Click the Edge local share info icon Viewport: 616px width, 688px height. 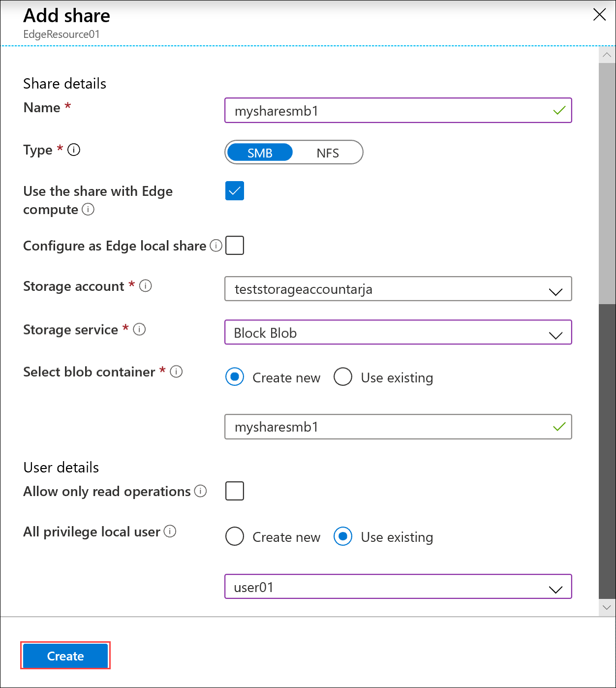[216, 246]
